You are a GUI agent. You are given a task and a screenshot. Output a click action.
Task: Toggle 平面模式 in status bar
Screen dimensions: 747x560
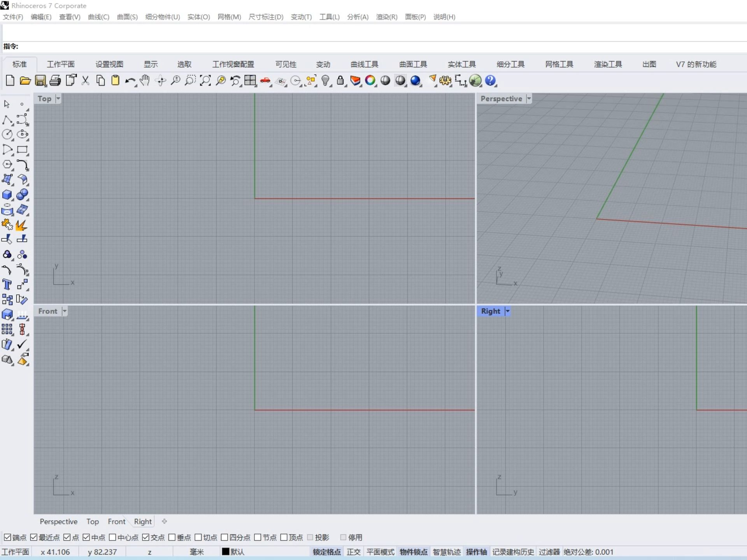tap(380, 552)
